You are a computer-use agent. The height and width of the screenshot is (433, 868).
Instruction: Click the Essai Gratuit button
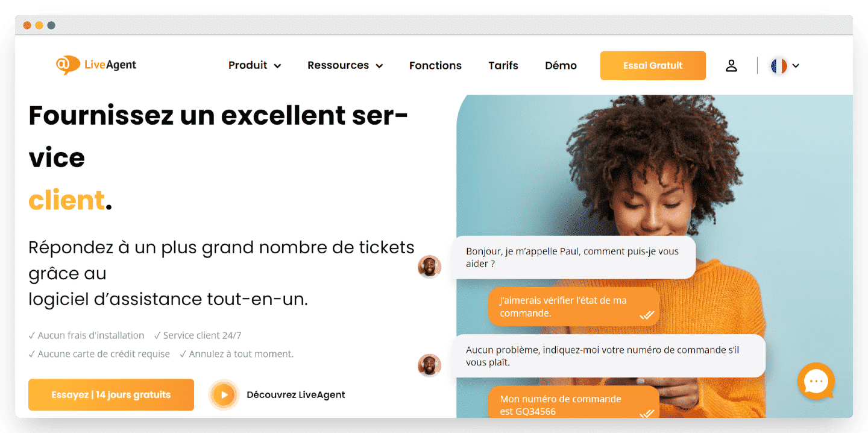click(x=653, y=66)
